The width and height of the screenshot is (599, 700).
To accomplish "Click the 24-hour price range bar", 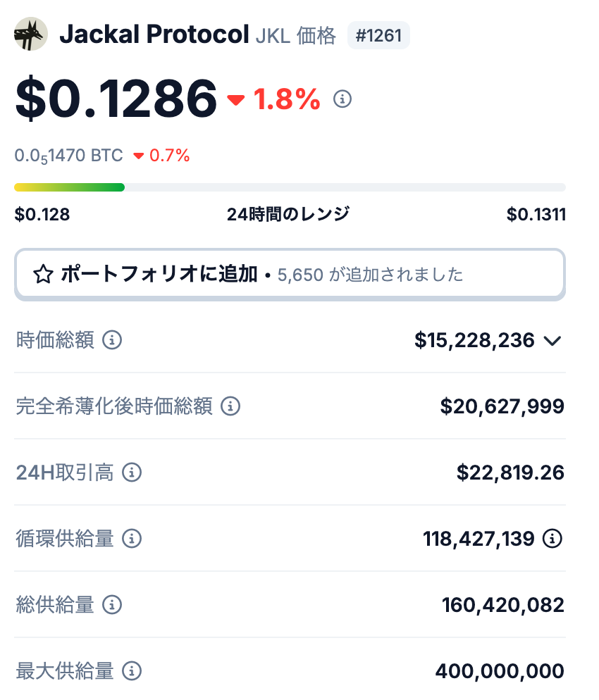I will point(290,187).
